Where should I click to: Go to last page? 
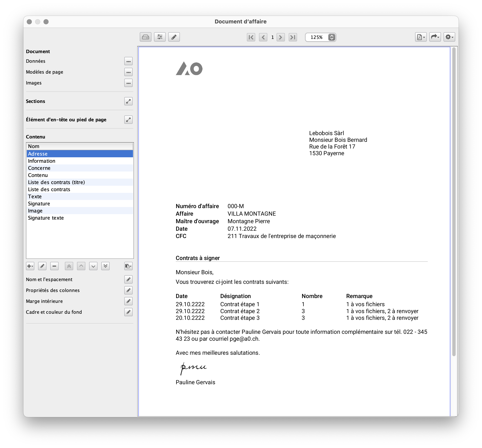click(x=293, y=37)
